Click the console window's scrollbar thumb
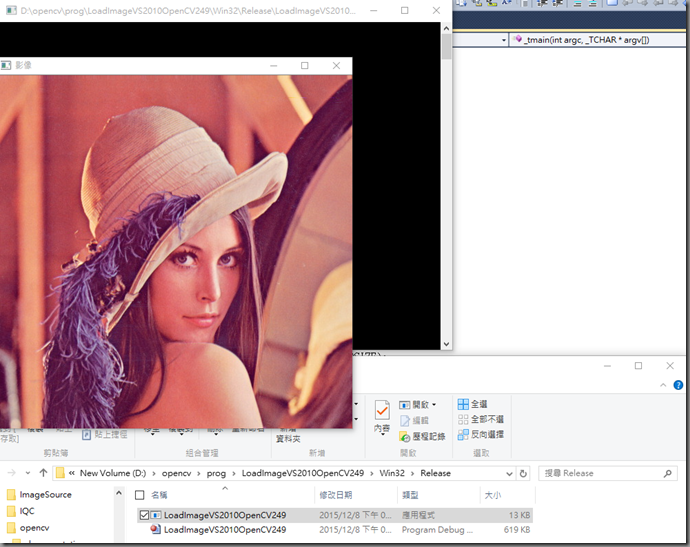 click(x=446, y=47)
